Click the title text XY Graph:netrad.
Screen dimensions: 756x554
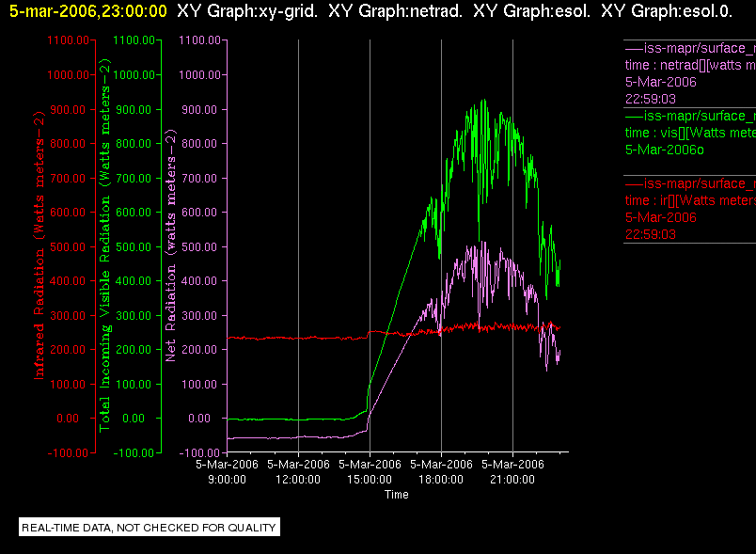click(x=395, y=10)
